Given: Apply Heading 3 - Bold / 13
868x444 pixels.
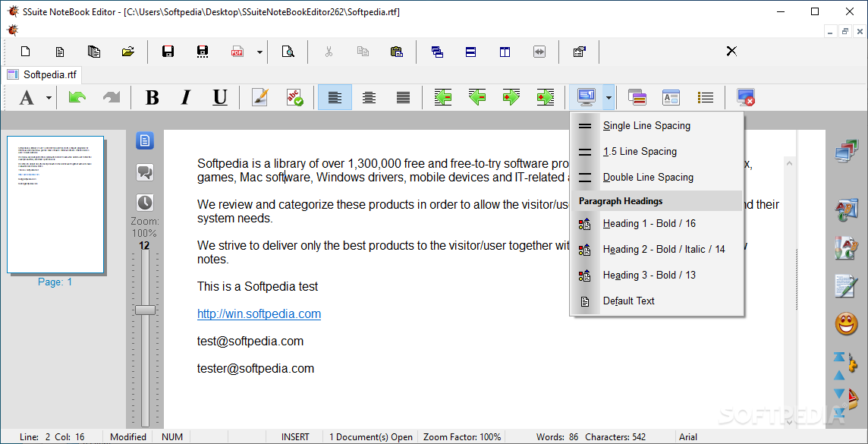Looking at the screenshot, I should pos(656,276).
